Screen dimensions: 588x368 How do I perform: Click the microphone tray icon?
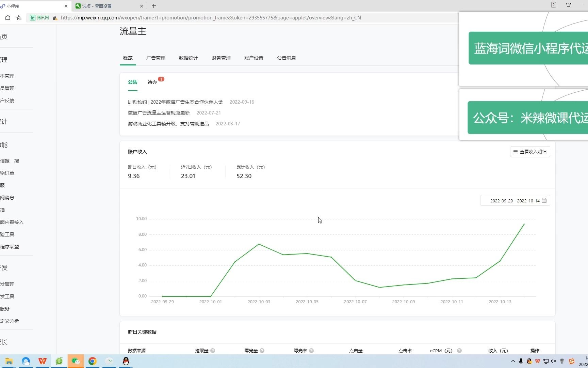tap(521, 361)
